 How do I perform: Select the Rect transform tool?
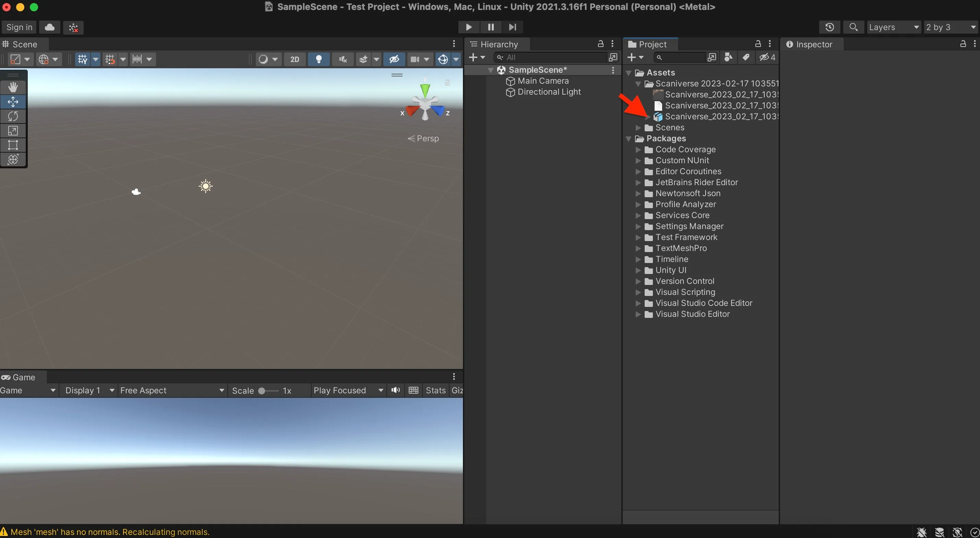(x=13, y=145)
